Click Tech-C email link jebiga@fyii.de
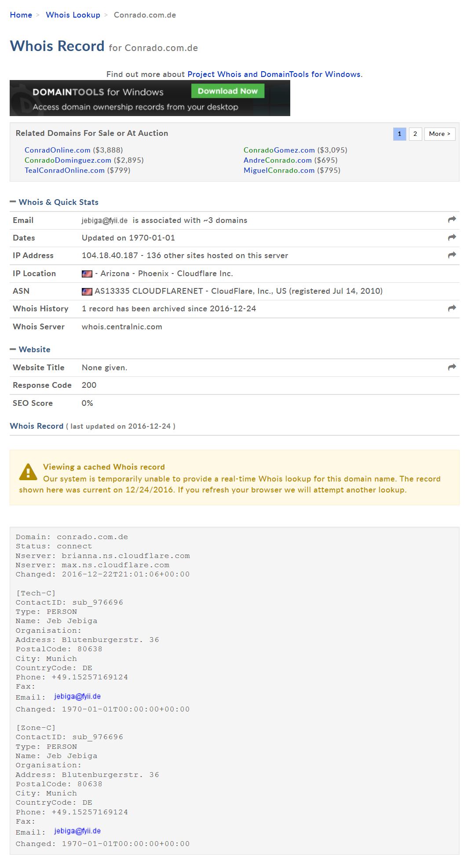This screenshot has height=868, width=471. pos(77,697)
